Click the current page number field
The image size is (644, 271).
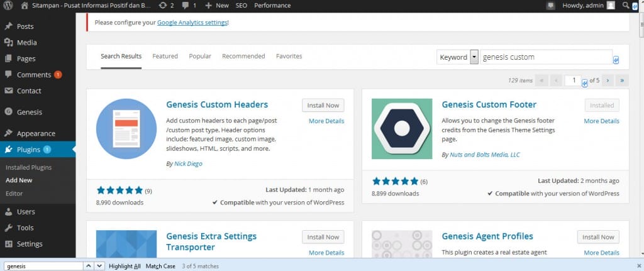point(573,80)
